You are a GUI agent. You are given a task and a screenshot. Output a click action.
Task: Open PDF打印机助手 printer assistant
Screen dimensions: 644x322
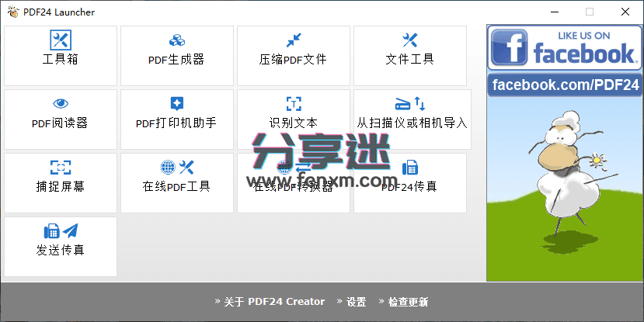[176, 119]
